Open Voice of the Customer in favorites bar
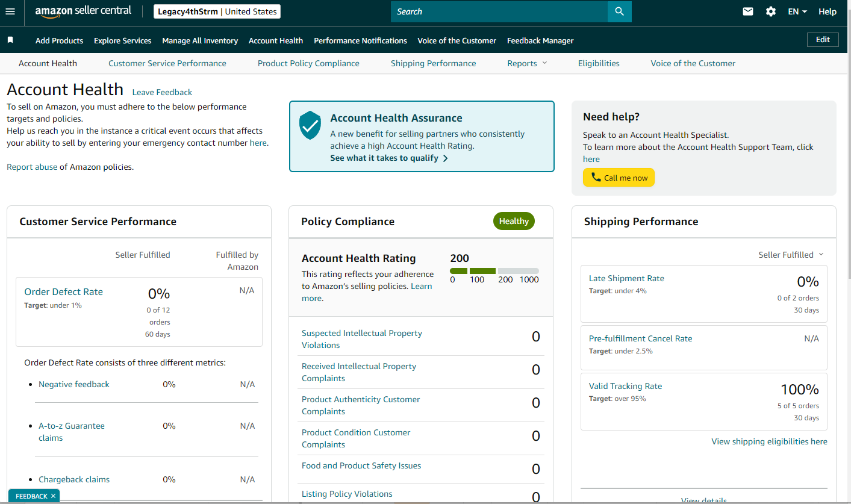851x504 pixels. [457, 40]
